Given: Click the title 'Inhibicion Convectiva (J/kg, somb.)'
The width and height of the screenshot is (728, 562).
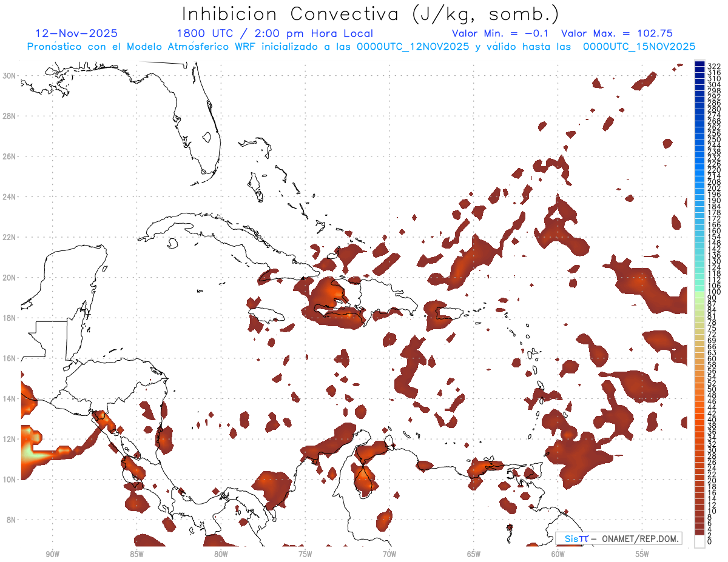Looking at the screenshot, I should click(371, 14).
